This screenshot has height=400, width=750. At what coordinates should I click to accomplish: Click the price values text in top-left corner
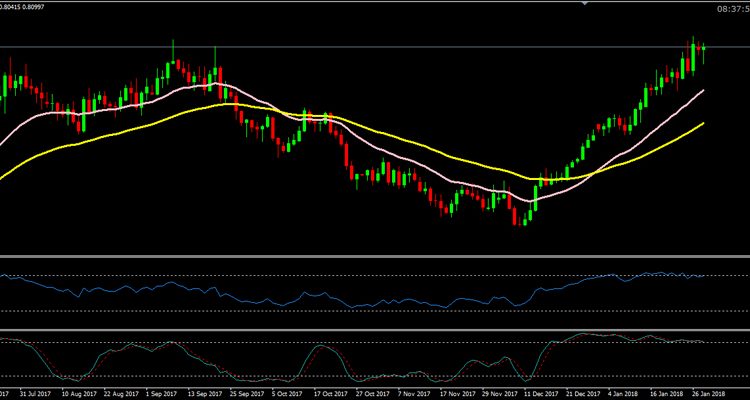22,8
